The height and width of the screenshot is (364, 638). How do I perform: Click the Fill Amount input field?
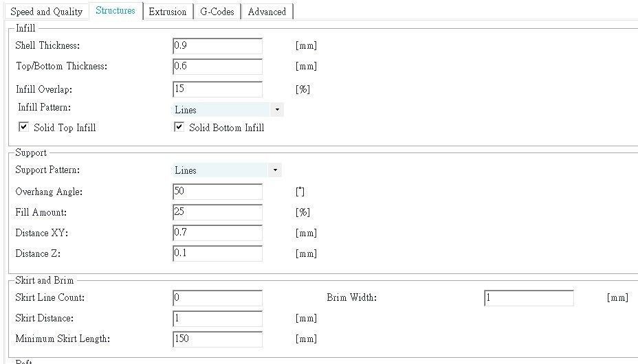(x=217, y=212)
